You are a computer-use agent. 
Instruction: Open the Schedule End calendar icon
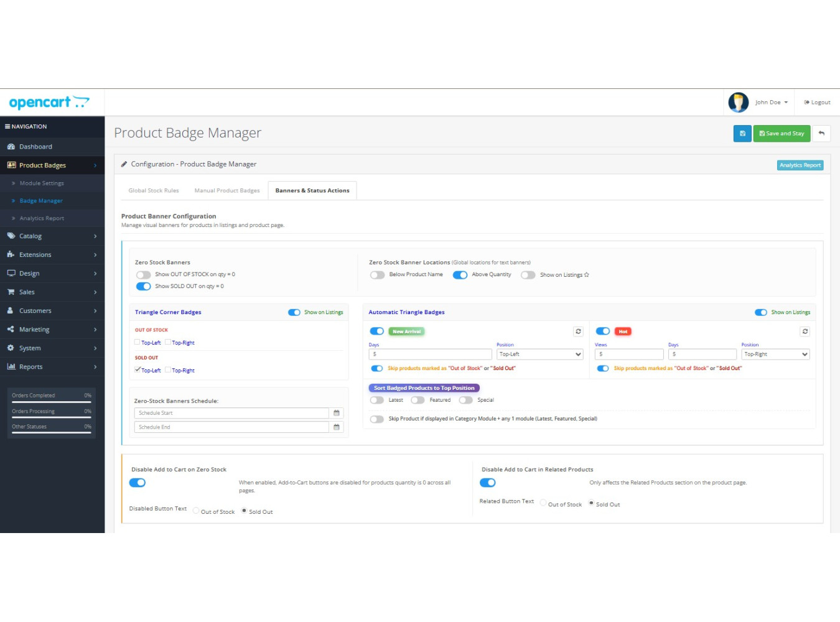coord(337,427)
